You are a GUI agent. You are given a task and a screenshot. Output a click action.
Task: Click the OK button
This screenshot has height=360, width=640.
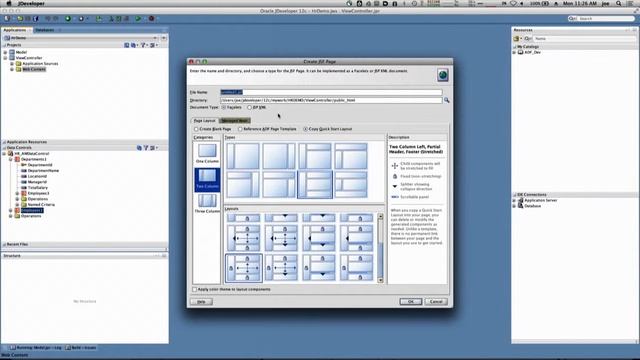pos(411,302)
